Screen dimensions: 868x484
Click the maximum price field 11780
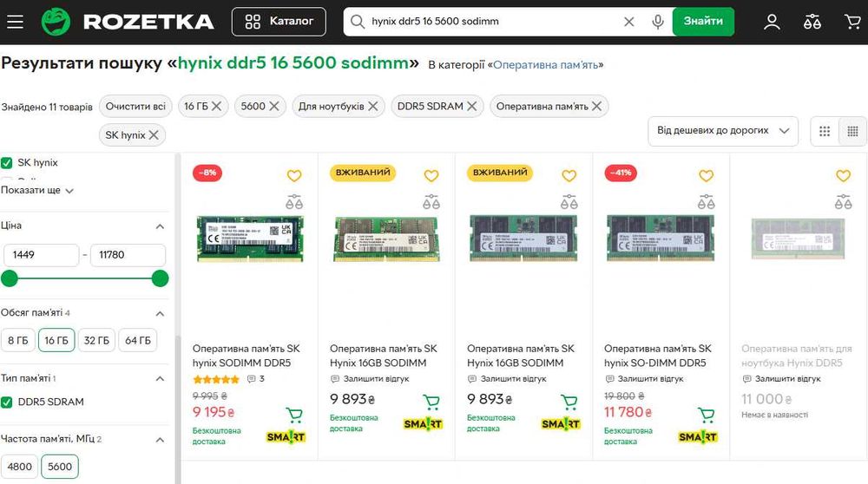[128, 255]
